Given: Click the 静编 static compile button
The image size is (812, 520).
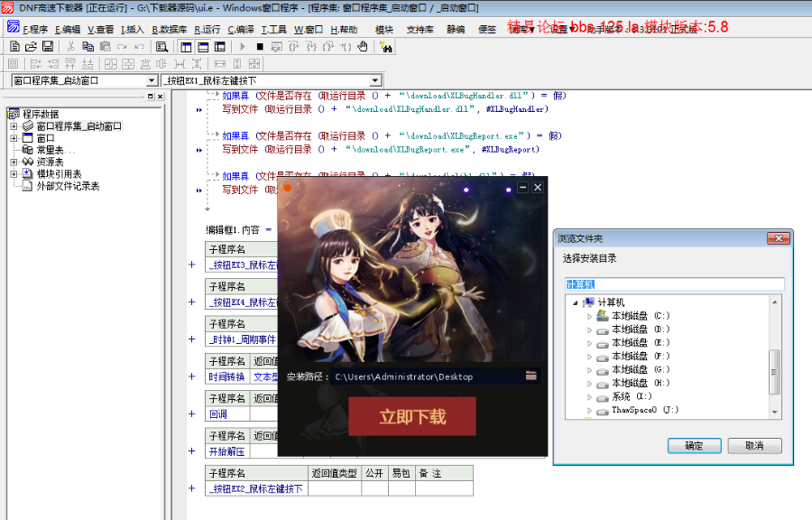Looking at the screenshot, I should (456, 30).
